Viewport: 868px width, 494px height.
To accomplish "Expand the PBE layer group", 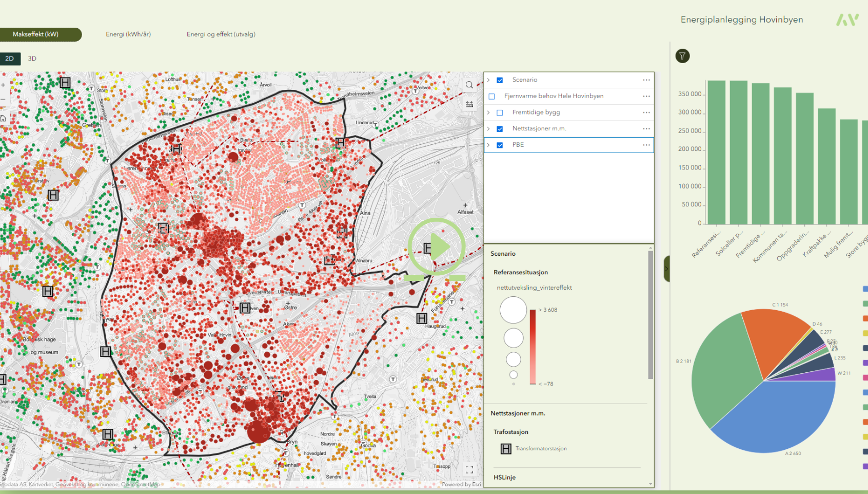I will (488, 145).
